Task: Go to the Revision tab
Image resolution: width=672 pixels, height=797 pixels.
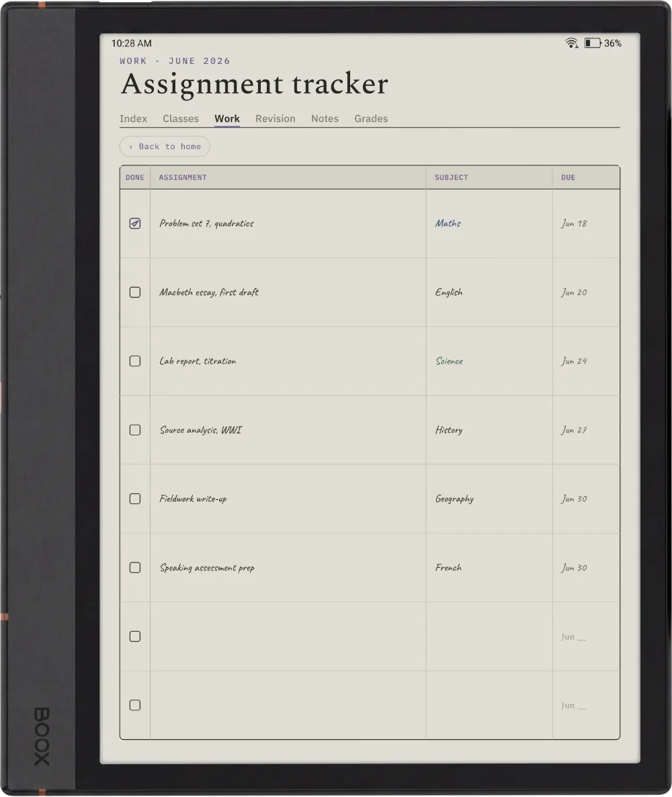Action: point(275,118)
